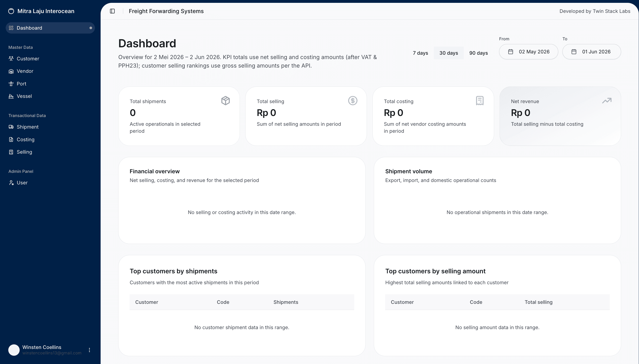
Task: Click the Dashboard grid icon
Action: (11, 28)
